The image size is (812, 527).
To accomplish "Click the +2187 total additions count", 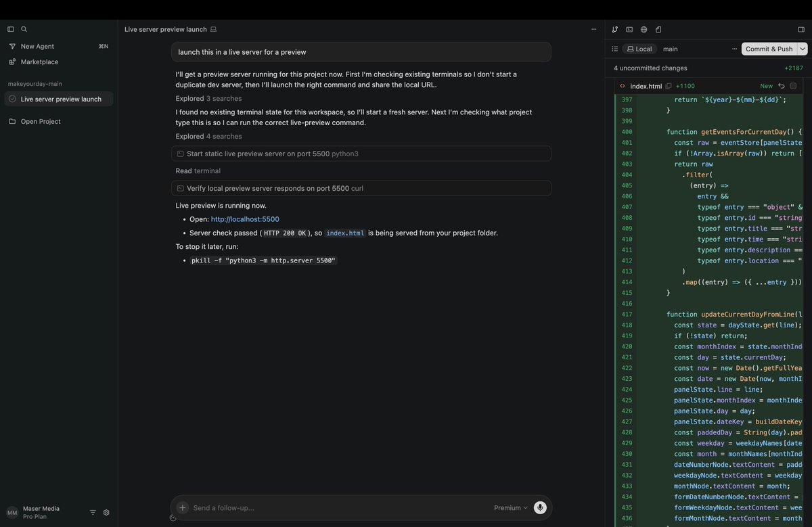I will (x=794, y=68).
